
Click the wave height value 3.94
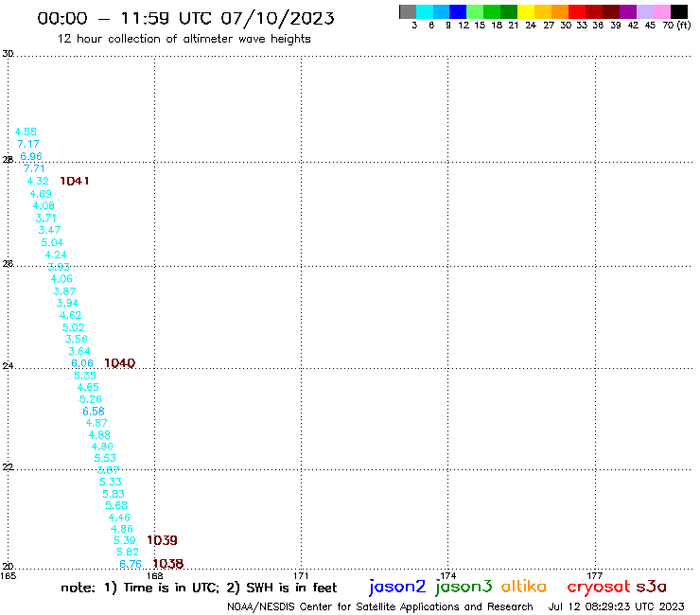click(x=67, y=303)
